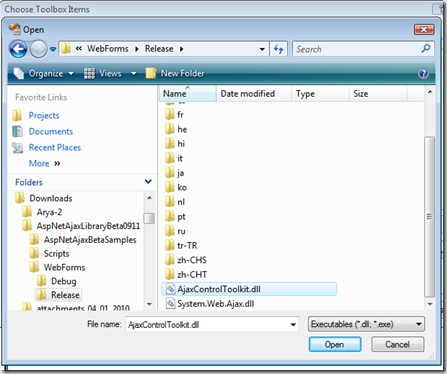Open the Documents favorite link
The height and width of the screenshot is (374, 447).
point(51,131)
